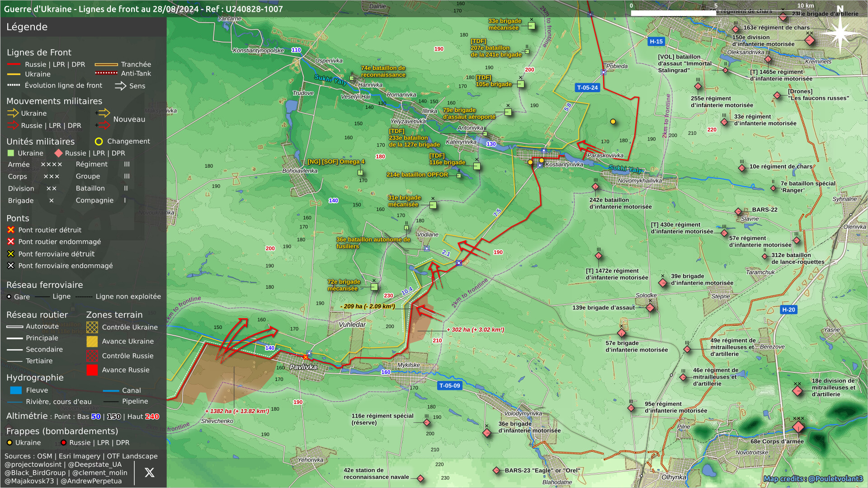Click the 72e brigade mécanisée unit square
868x488 pixels.
[374, 286]
